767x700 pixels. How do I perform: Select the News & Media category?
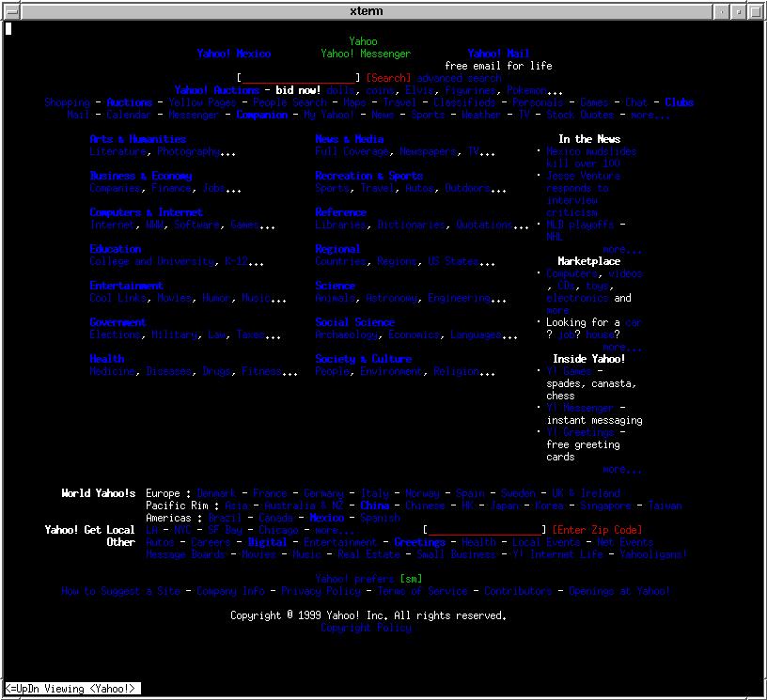(349, 139)
